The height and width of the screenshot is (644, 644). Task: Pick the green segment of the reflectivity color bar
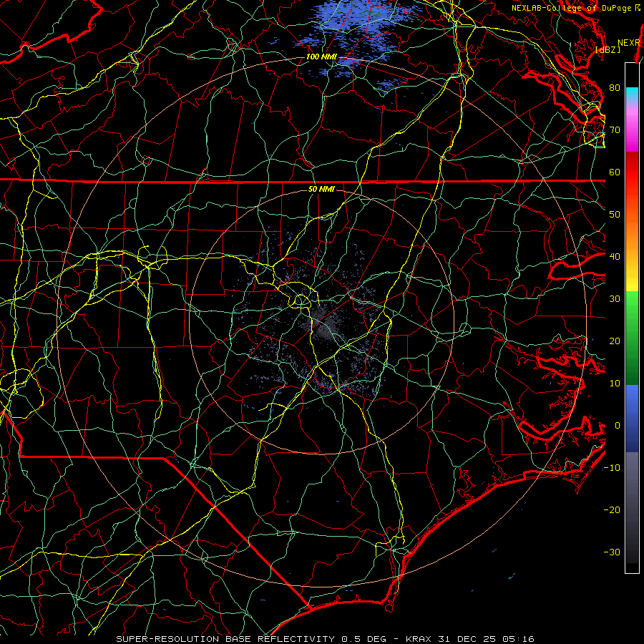[x=632, y=338]
